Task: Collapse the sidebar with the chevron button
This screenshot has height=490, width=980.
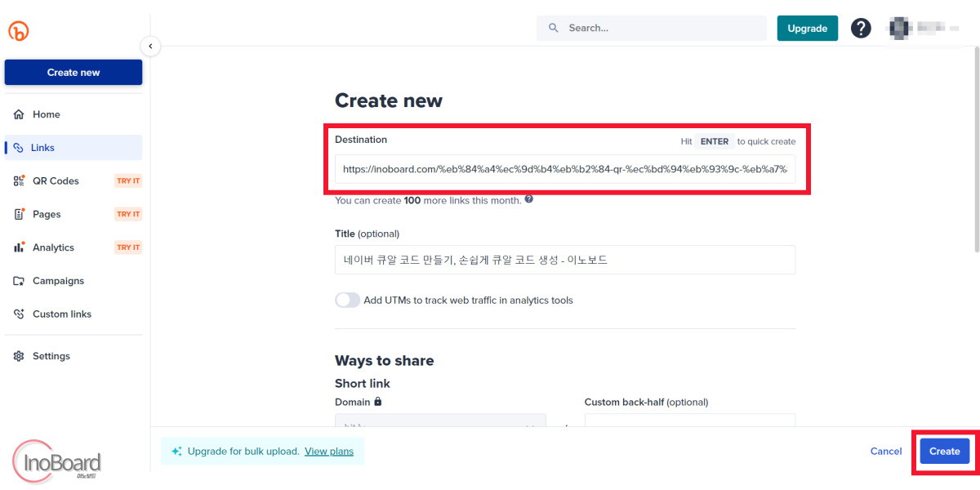Action: (x=150, y=47)
